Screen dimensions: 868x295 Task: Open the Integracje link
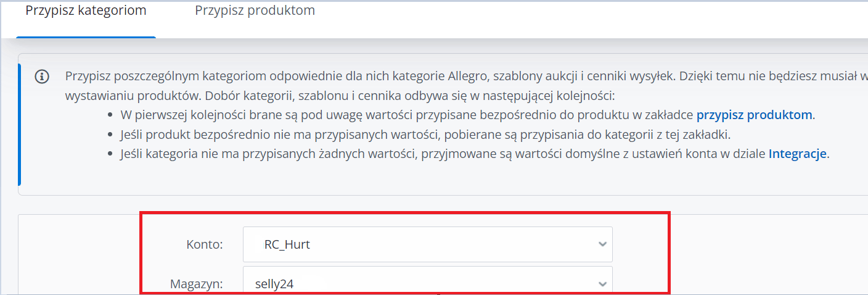[x=797, y=154]
